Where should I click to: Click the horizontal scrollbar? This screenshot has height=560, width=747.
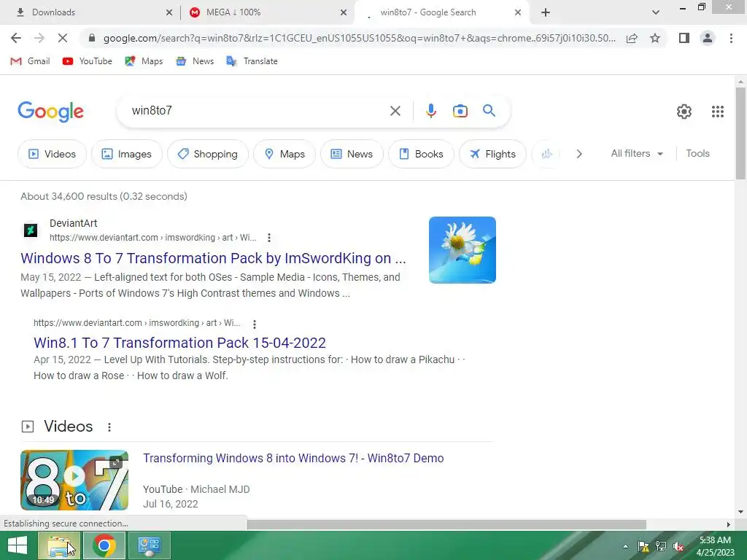coord(446,525)
